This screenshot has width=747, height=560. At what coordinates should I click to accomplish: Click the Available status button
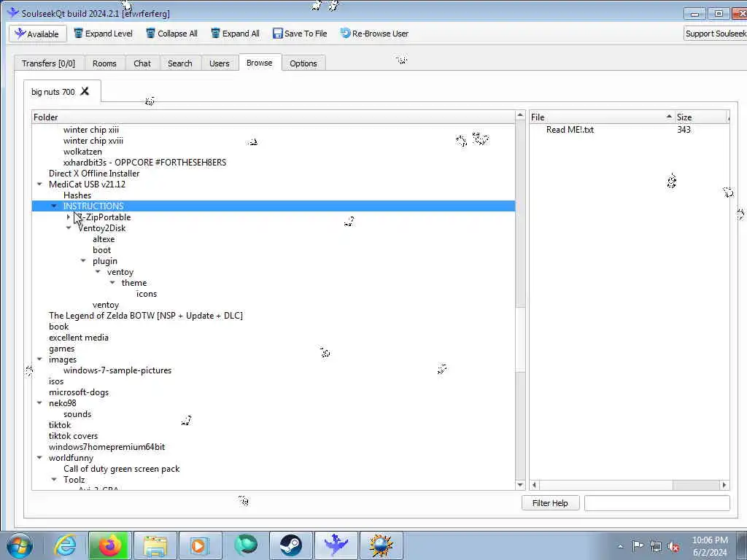click(38, 34)
